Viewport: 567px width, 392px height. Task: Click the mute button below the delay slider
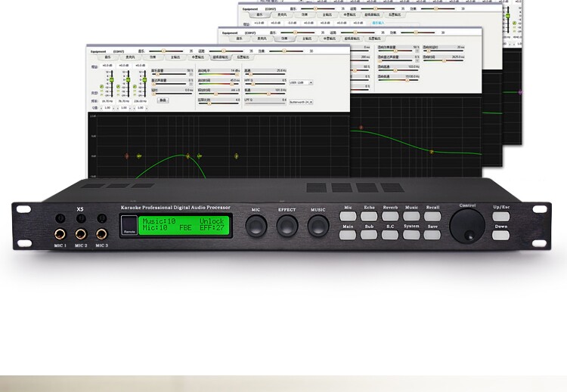(x=163, y=100)
